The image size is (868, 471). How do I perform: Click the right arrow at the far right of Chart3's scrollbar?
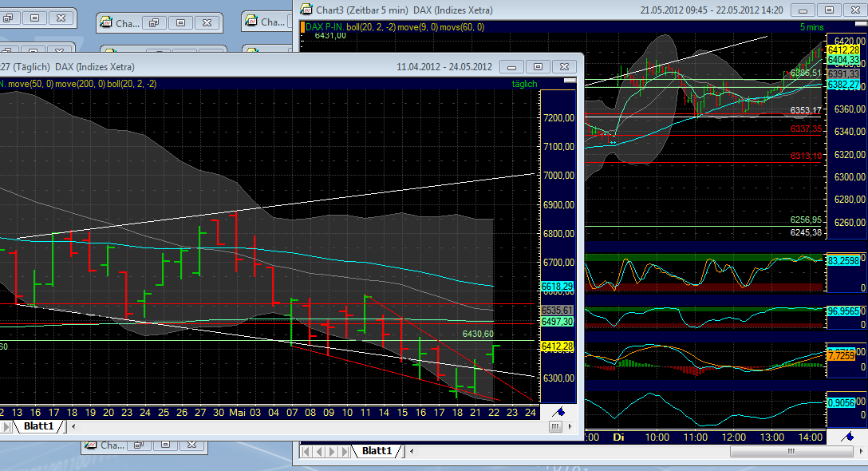(861, 451)
